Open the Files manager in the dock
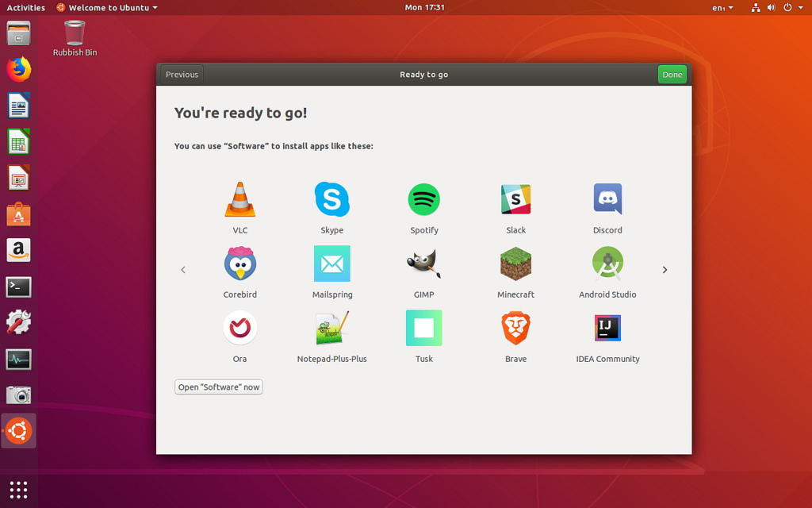Screen dimensions: 812x508 19,33
